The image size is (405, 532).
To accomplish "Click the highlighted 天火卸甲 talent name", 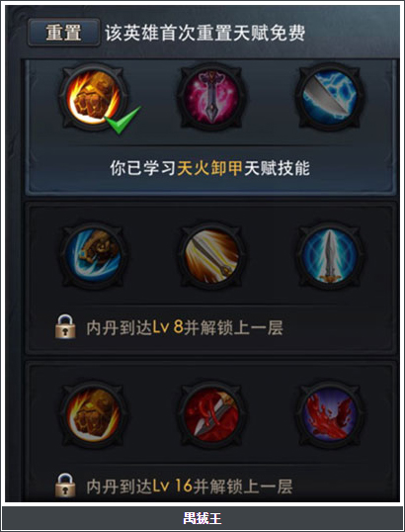I will click(209, 168).
